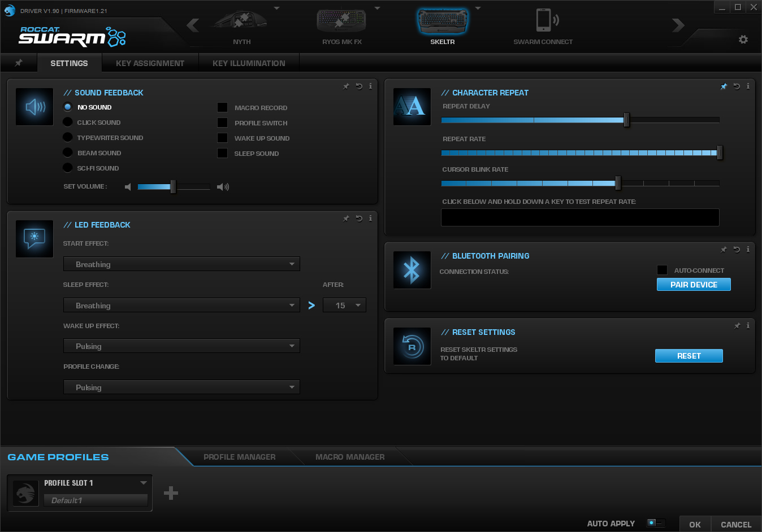The height and width of the screenshot is (532, 762).
Task: Select the No Sound radio option
Action: 68,107
